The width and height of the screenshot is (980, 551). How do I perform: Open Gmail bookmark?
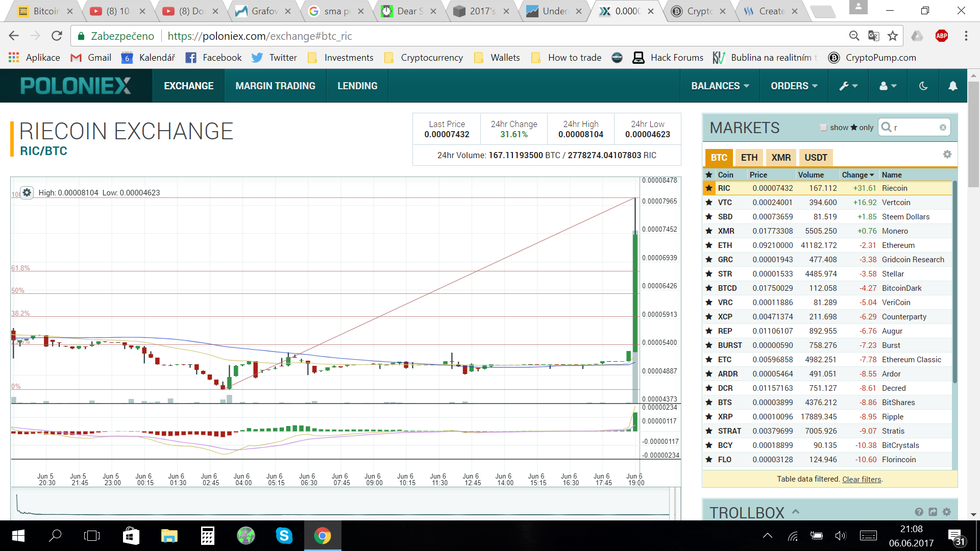coord(91,58)
